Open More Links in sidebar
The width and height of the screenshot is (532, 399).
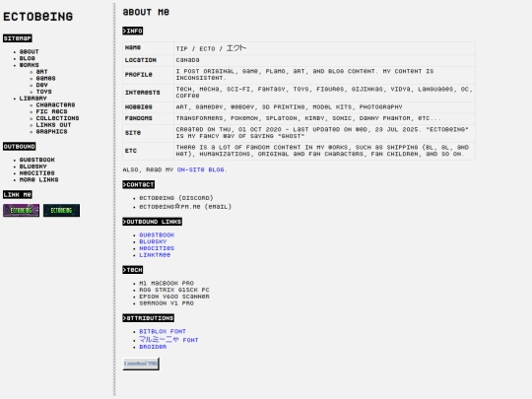coord(38,179)
